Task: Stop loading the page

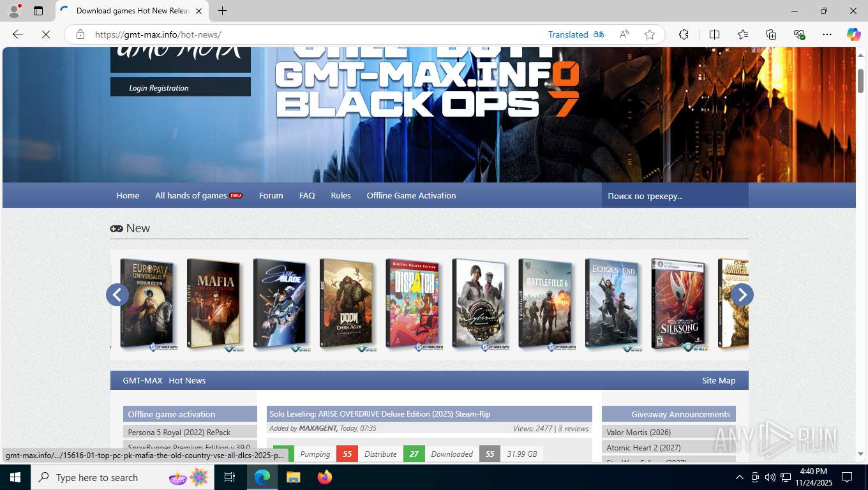Action: pos(46,34)
